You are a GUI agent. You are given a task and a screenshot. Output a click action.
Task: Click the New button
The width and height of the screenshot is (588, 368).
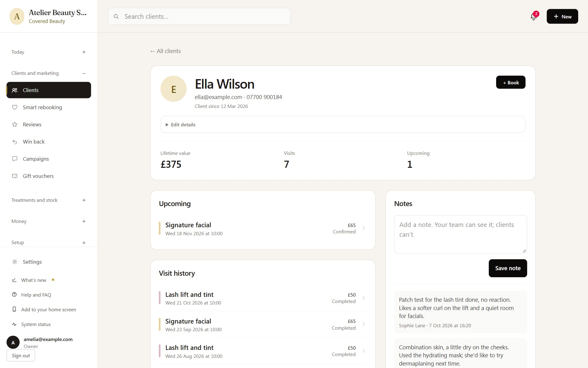pos(562,17)
